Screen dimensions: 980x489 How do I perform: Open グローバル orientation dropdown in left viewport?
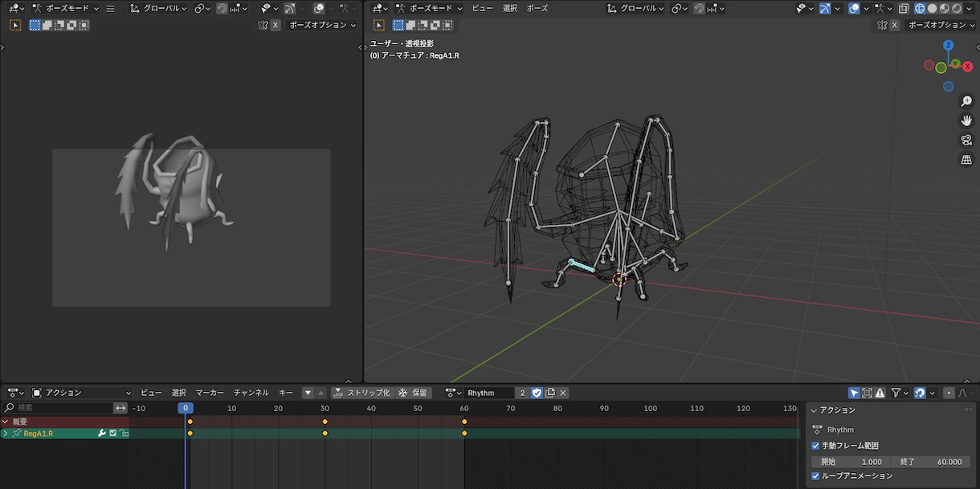click(158, 9)
